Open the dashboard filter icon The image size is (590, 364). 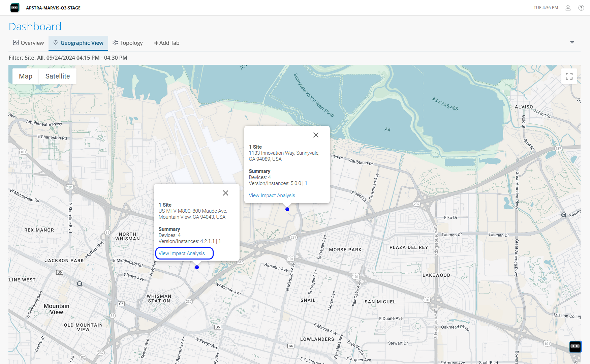[x=572, y=43]
